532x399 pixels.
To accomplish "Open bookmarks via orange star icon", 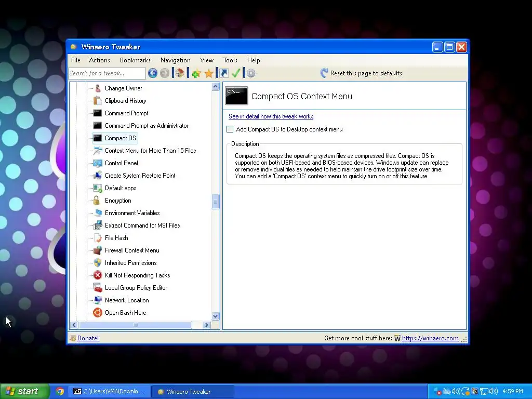I will pos(209,73).
